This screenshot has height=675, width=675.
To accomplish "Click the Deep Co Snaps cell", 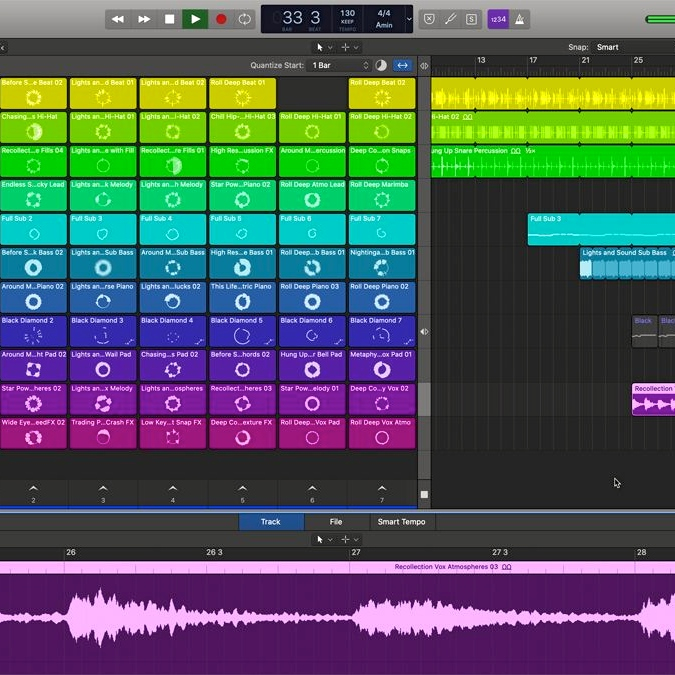I will pos(382,161).
